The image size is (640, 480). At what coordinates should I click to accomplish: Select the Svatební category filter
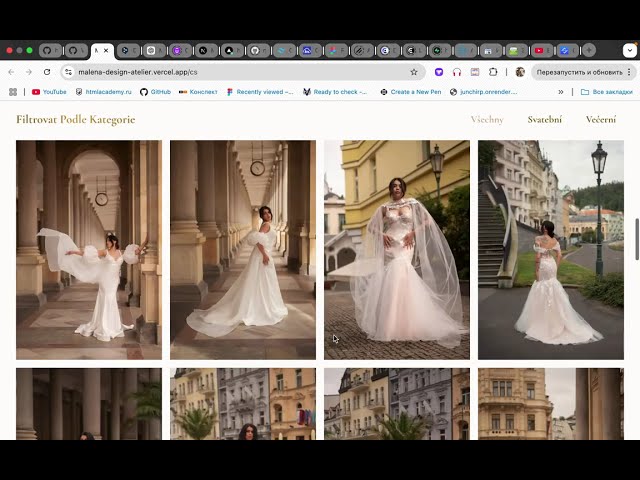pos(544,120)
